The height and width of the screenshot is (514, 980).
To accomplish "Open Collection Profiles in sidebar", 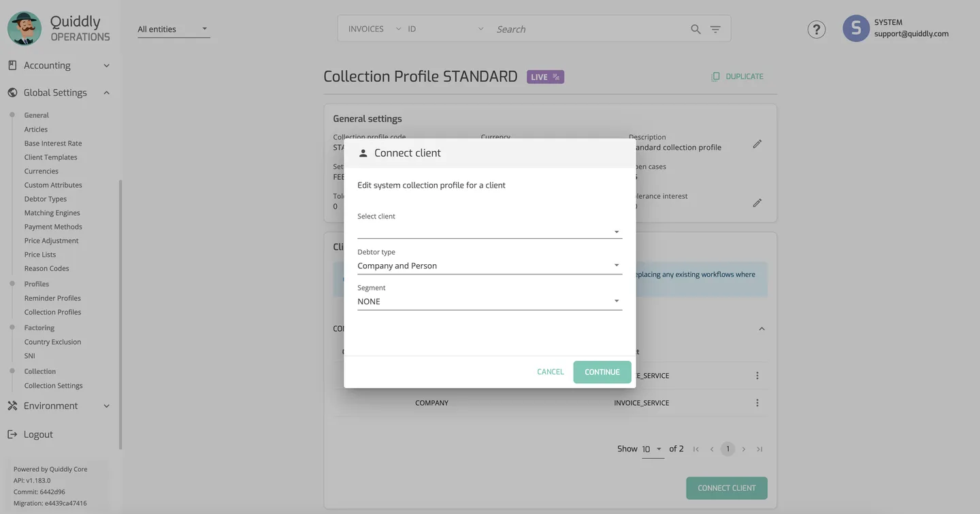I will [52, 312].
